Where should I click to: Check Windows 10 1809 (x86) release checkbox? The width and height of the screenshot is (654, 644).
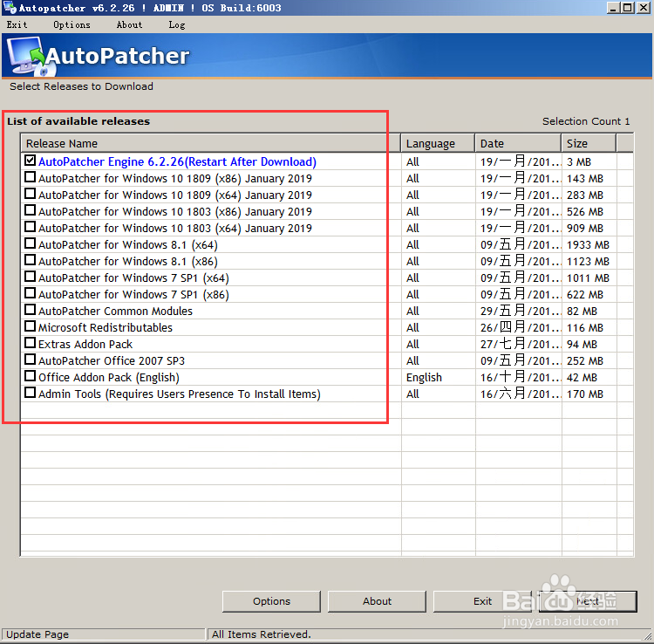tap(30, 177)
